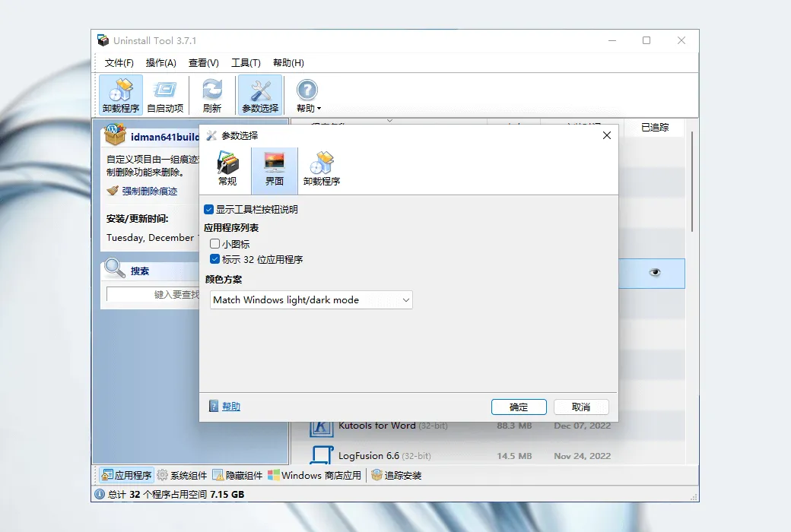Open the 查看(V) menu
791x532 pixels.
(204, 63)
